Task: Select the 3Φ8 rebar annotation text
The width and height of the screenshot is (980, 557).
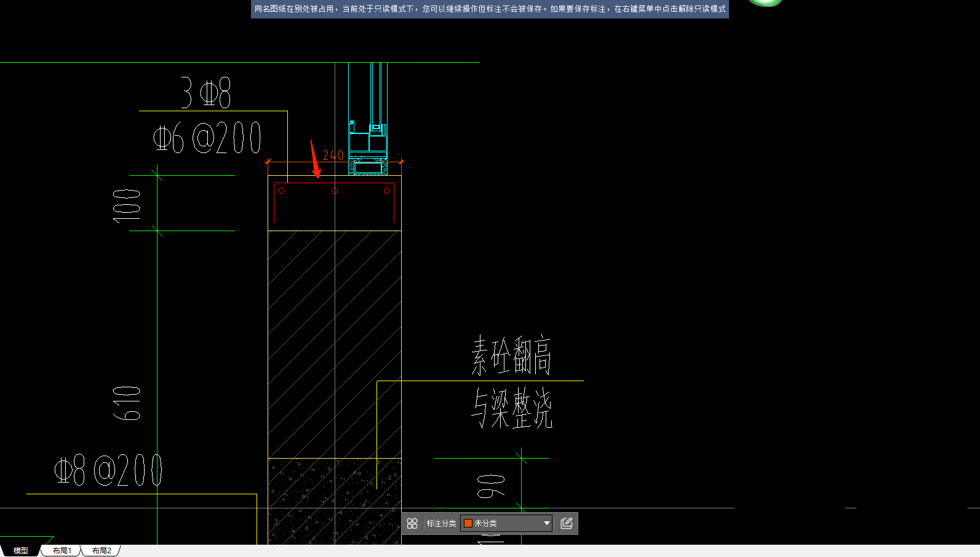Action: [206, 93]
